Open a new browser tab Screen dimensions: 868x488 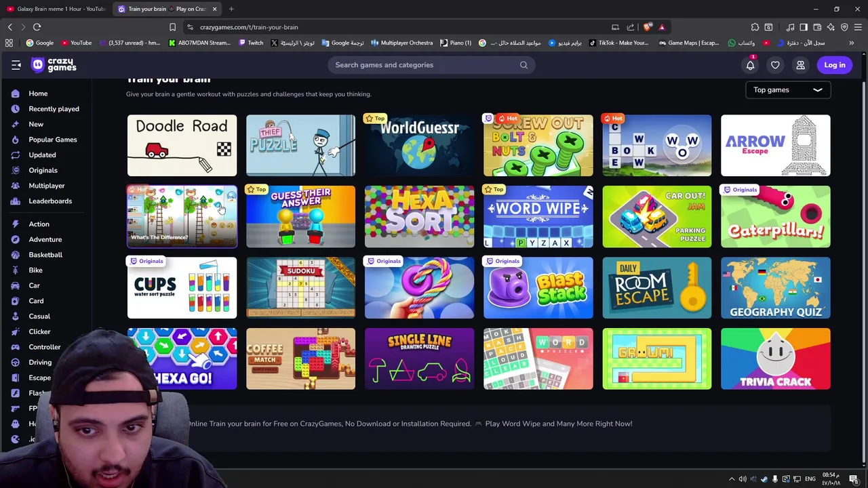click(231, 9)
